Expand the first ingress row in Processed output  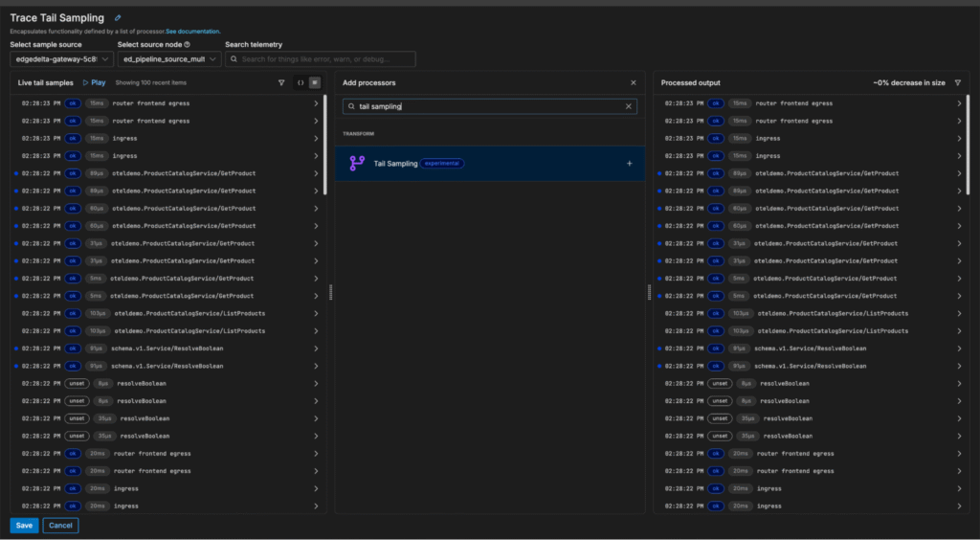tap(959, 139)
